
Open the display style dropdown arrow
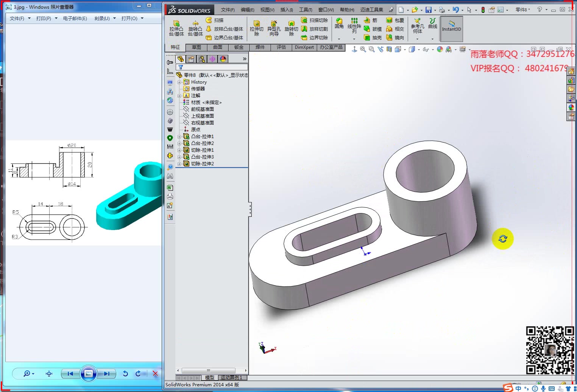coord(418,49)
